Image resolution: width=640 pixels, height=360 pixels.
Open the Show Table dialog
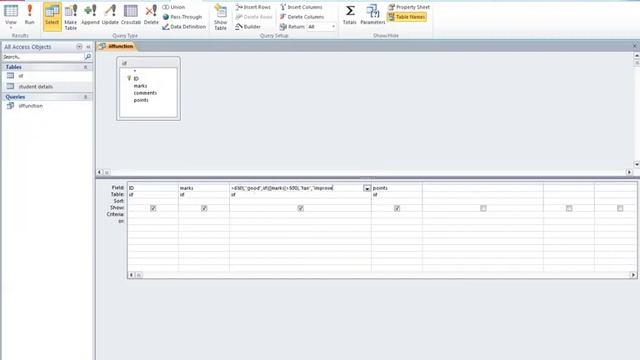tap(220, 17)
